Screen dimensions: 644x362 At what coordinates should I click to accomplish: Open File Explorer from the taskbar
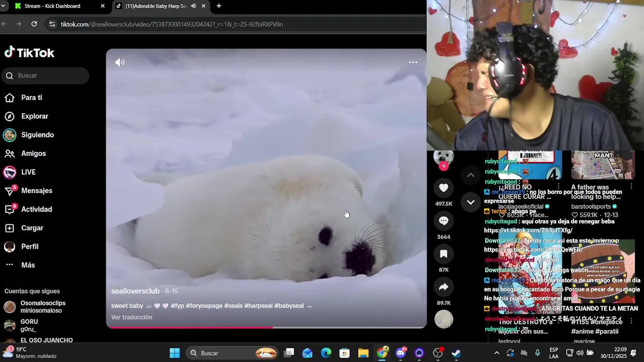[363, 353]
